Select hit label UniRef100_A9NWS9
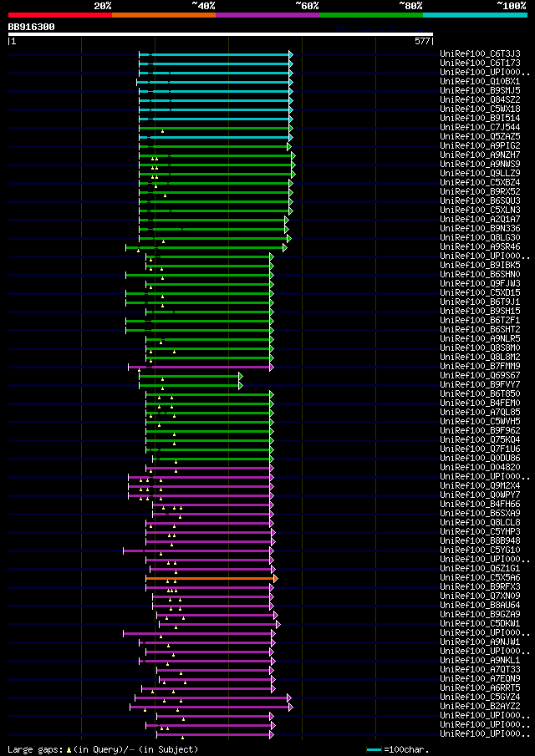The height and width of the screenshot is (756, 535). (480, 164)
